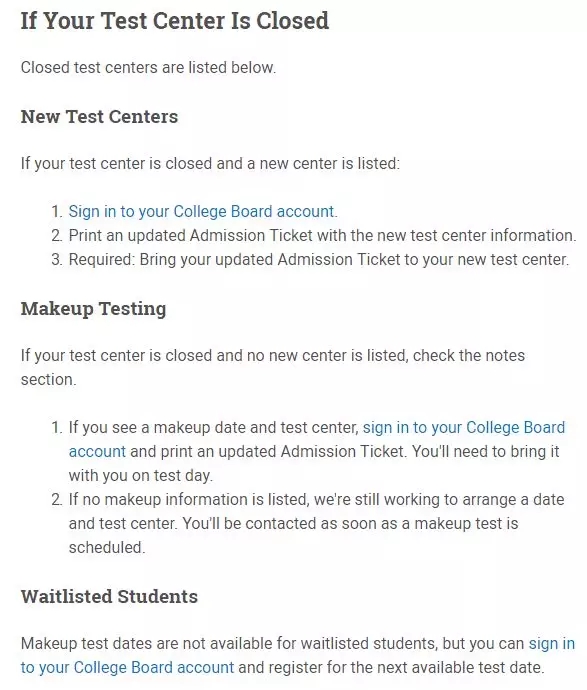
Task: Click the 'If no makeup information is listed' item
Action: (x=316, y=524)
